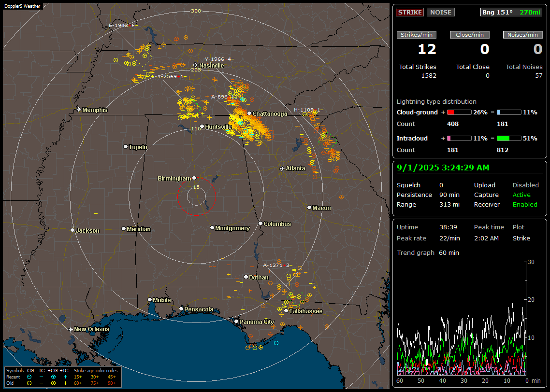Click the date and time 9/1/2025 3:24:29 AM
Viewport: 550px width, 392px height.
click(443, 168)
